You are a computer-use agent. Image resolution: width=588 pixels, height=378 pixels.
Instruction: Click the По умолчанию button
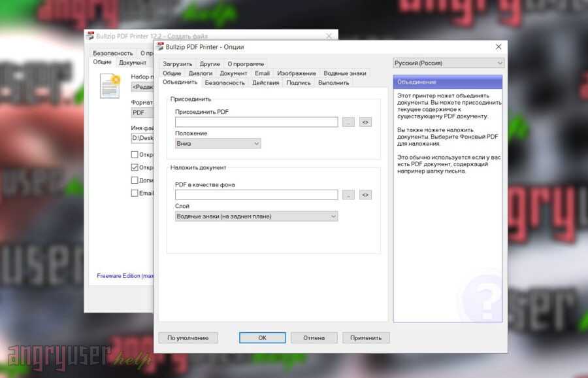[x=188, y=337]
